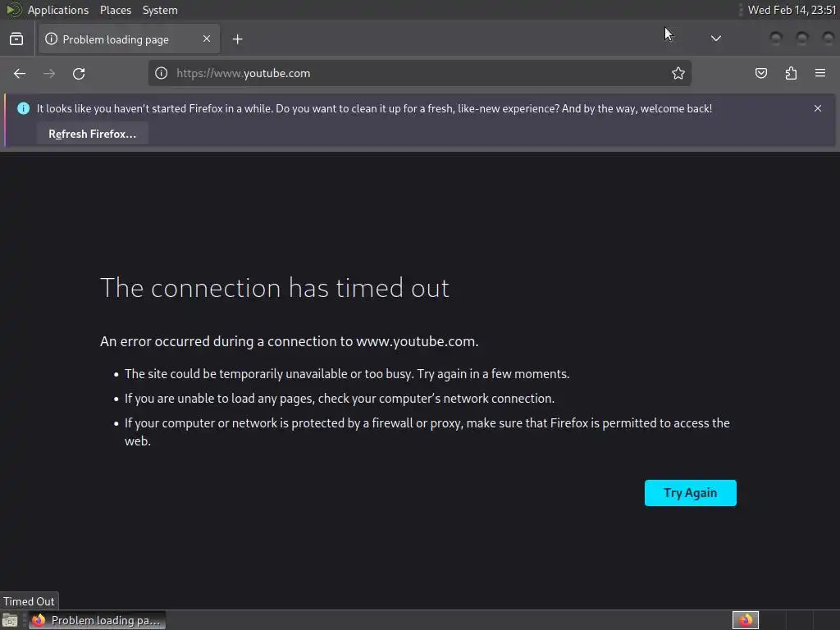The width and height of the screenshot is (840, 630).
Task: Click the bullet about site temporarily unavailable
Action: pos(347,374)
